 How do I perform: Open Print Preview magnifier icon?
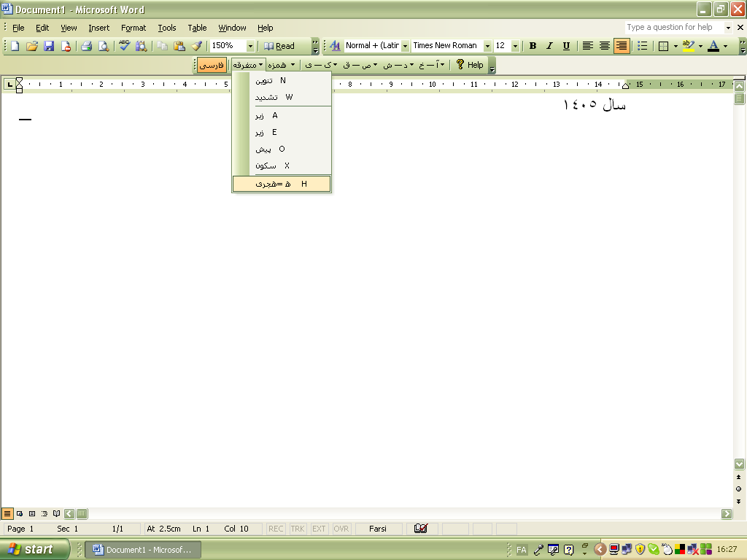tap(104, 46)
